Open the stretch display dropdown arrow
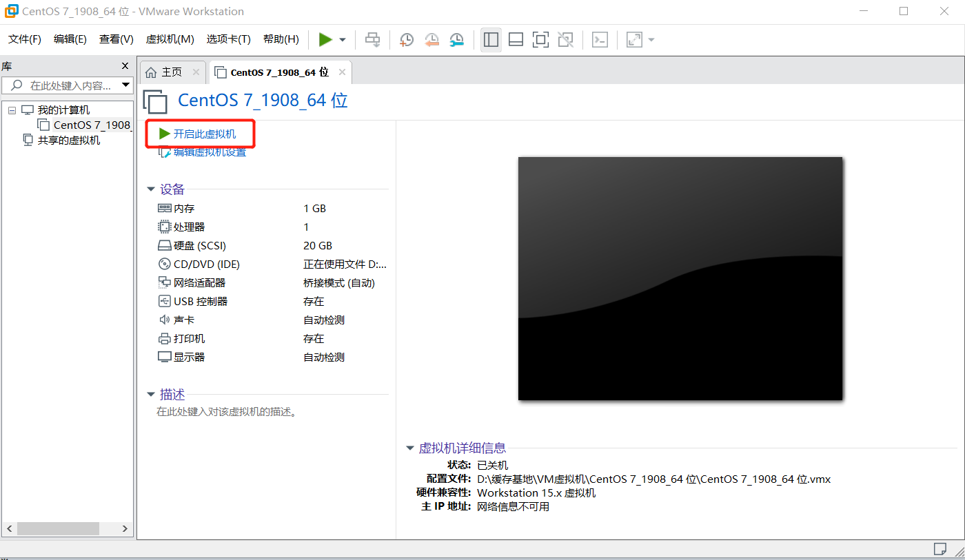965x560 pixels. tap(651, 40)
